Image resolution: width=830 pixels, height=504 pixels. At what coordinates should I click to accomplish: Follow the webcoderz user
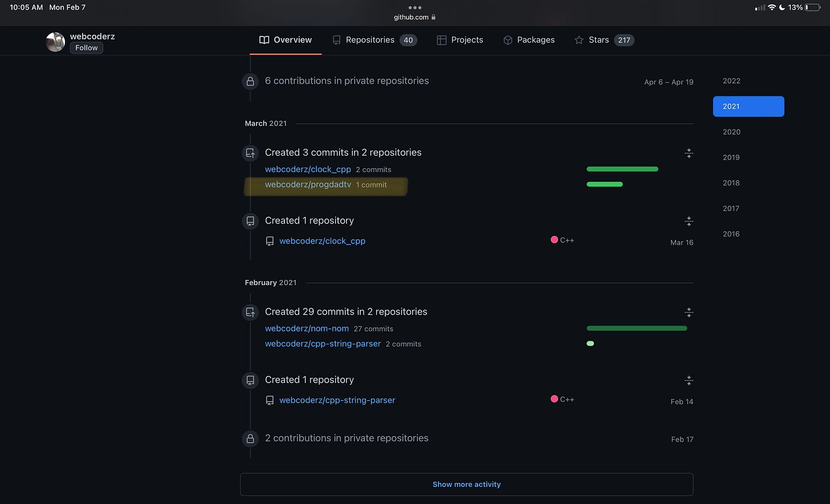pyautogui.click(x=87, y=48)
